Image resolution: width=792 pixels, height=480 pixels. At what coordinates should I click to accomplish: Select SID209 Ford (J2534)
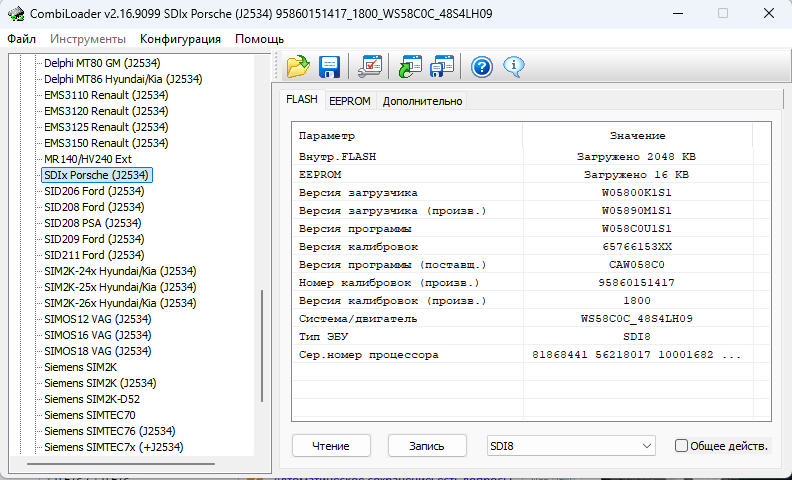[x=94, y=239]
